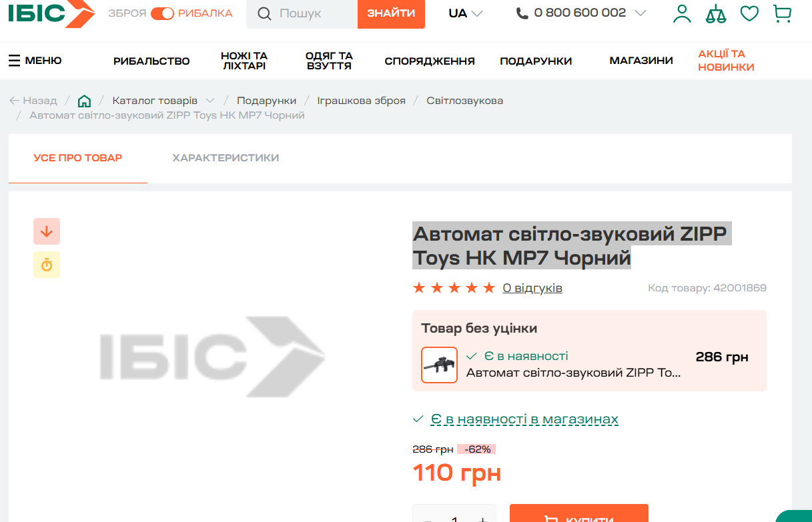
Task: Click the Товар без уцінки heading
Action: point(479,328)
